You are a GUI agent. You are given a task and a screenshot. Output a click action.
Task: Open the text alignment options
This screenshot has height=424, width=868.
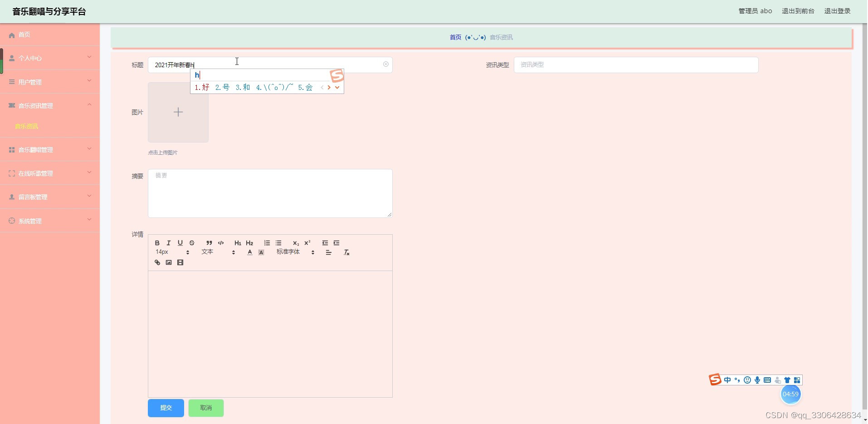[x=329, y=252]
